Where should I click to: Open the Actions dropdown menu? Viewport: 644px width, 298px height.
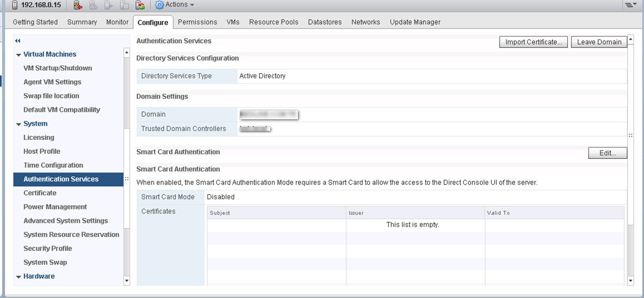point(174,4)
